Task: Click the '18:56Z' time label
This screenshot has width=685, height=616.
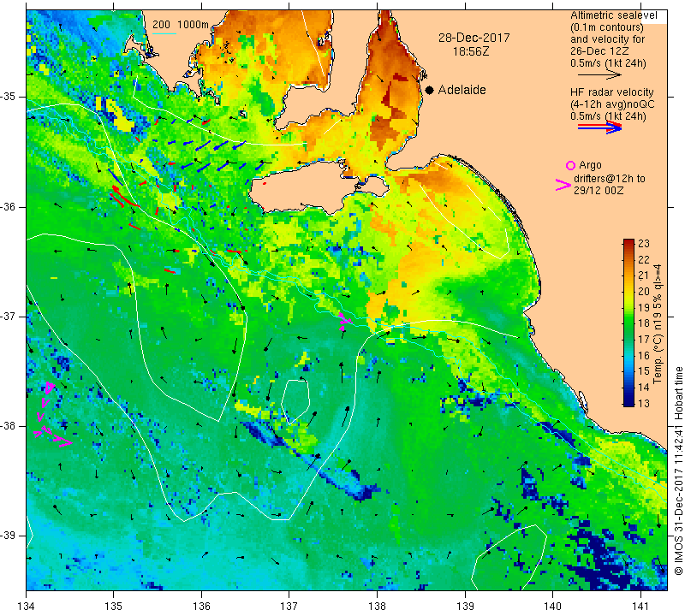Action: 471,51
